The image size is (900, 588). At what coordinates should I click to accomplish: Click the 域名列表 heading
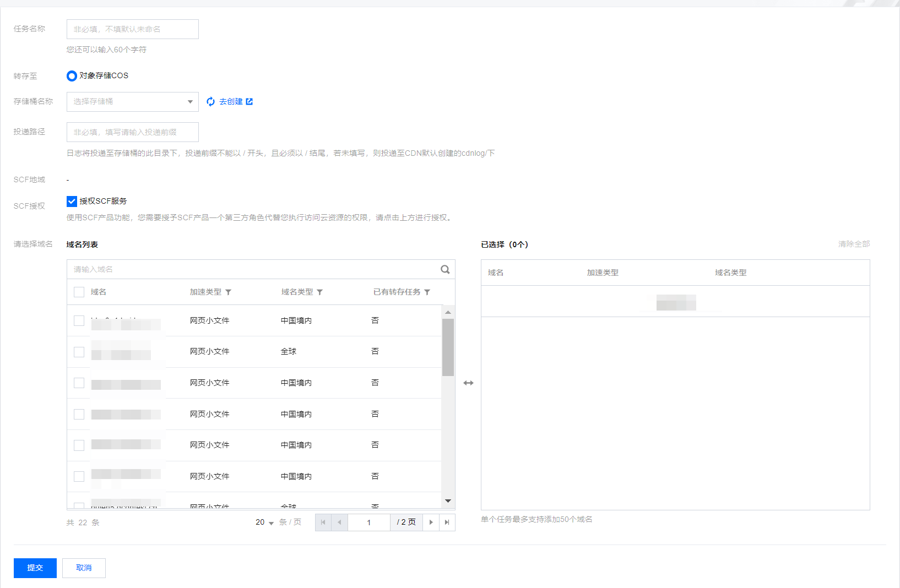[x=82, y=244]
